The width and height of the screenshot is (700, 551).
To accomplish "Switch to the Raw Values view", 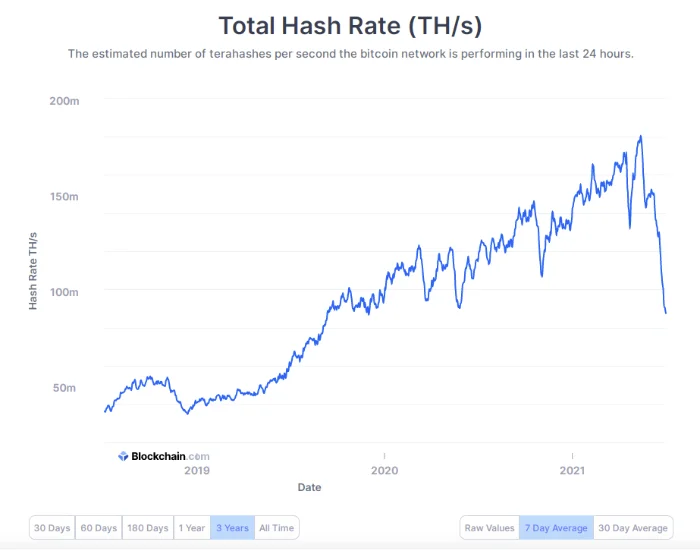I will coord(489,528).
